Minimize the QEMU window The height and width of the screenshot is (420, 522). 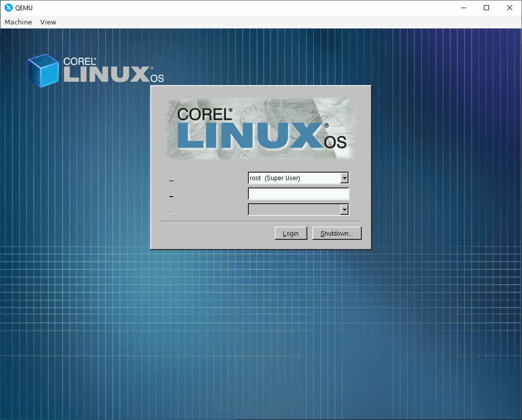pyautogui.click(x=463, y=8)
